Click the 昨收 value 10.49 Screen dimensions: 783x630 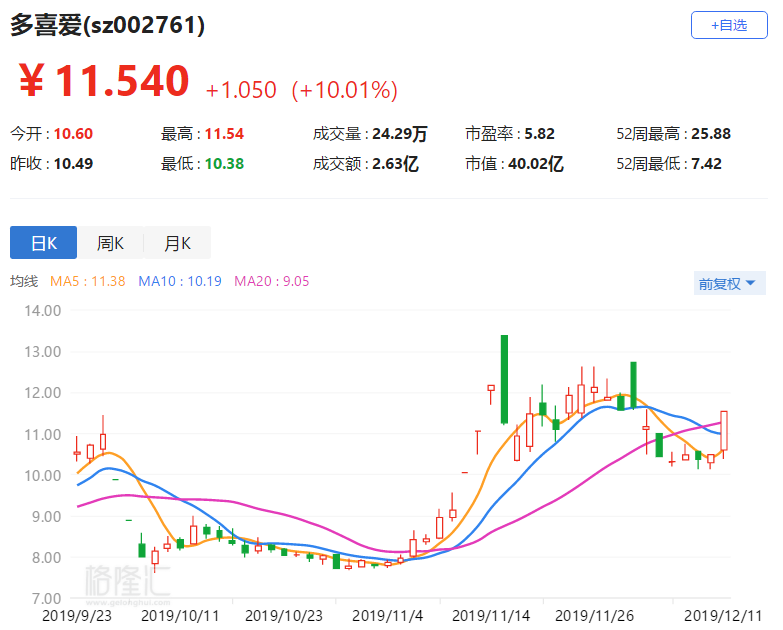(73, 164)
